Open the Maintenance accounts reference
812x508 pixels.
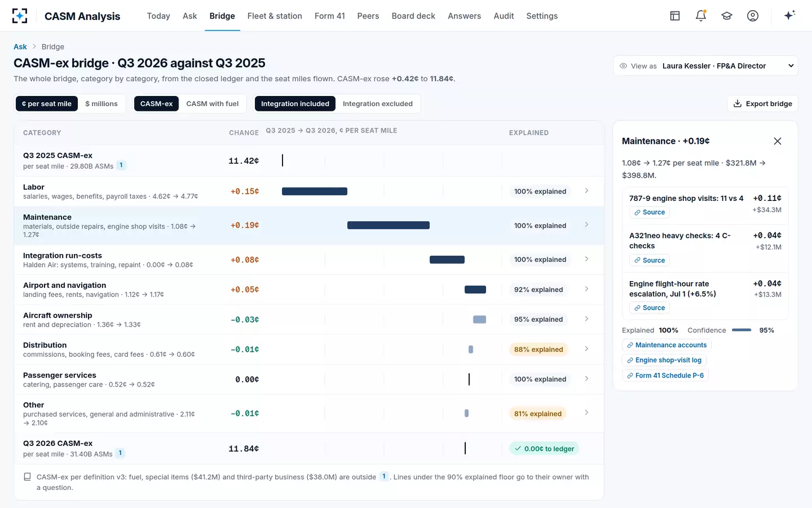(667, 345)
